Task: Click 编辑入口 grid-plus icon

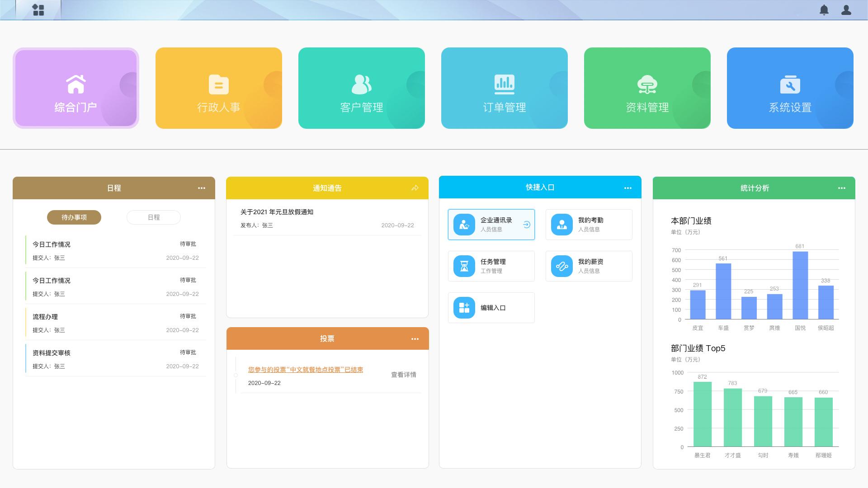Action: pyautogui.click(x=464, y=308)
